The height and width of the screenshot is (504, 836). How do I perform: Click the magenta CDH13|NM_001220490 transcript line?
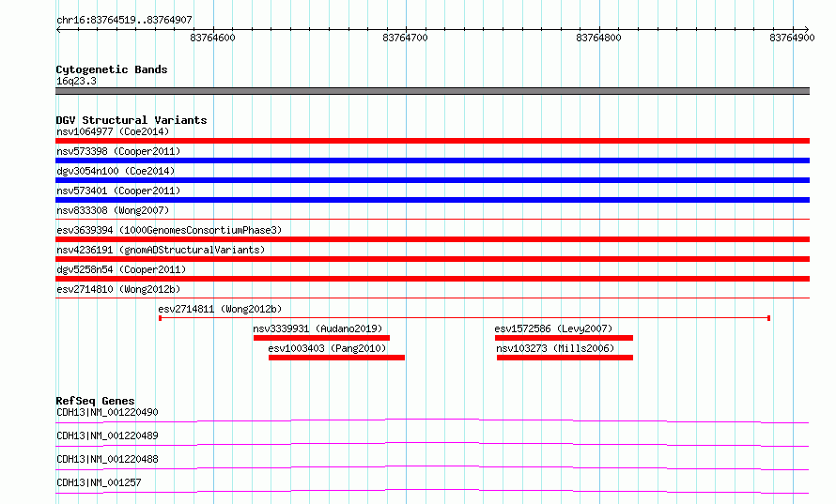[432, 420]
